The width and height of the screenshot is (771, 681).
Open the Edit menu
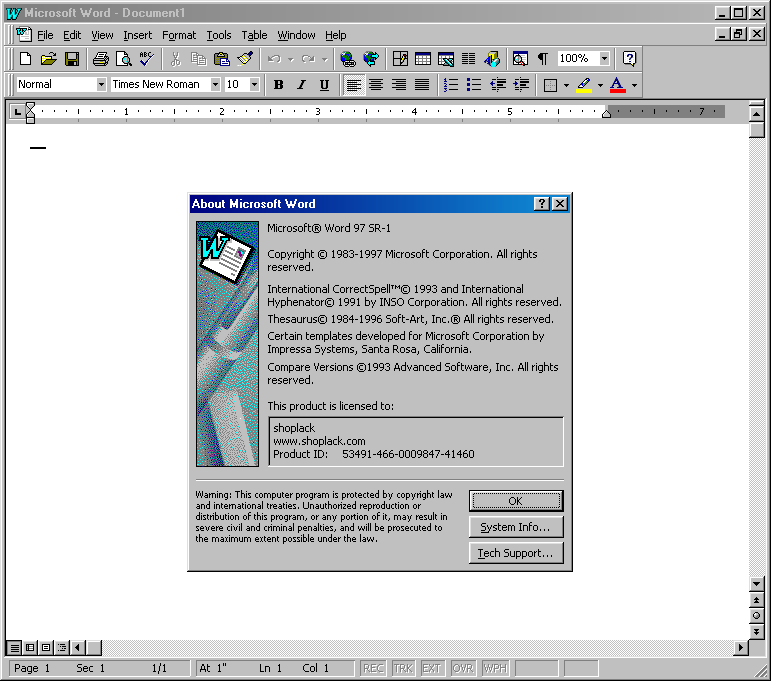pos(72,35)
